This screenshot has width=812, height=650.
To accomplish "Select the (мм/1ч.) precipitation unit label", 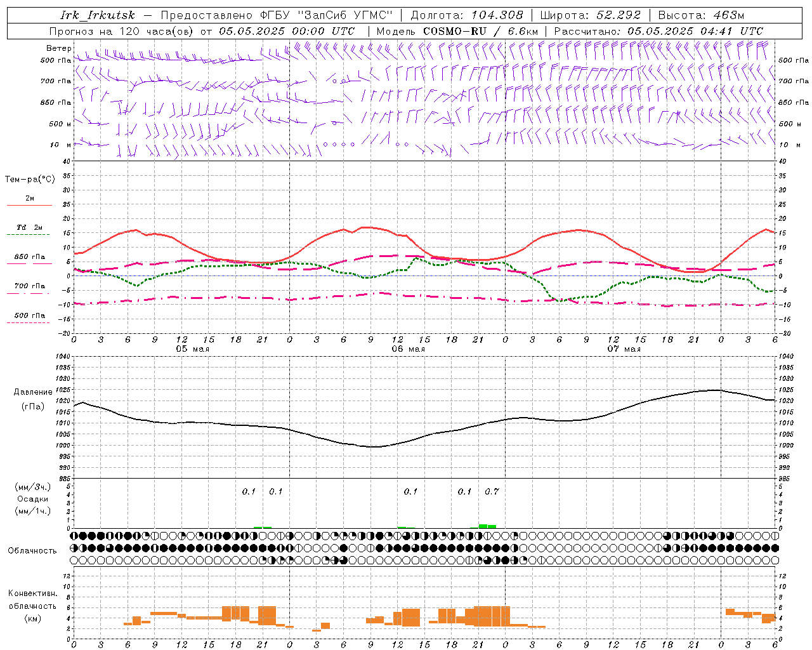I will coord(32,511).
